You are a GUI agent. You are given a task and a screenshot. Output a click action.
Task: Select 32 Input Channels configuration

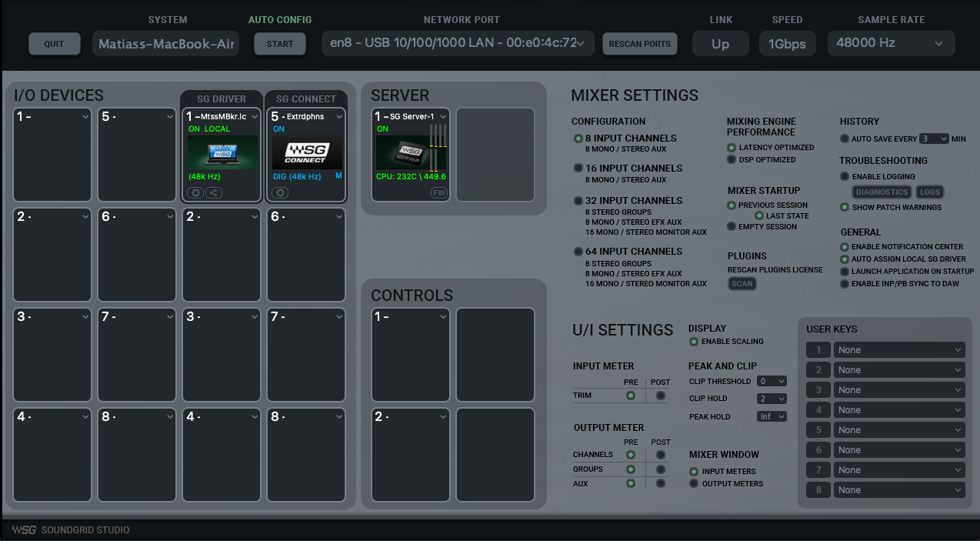[x=578, y=200]
